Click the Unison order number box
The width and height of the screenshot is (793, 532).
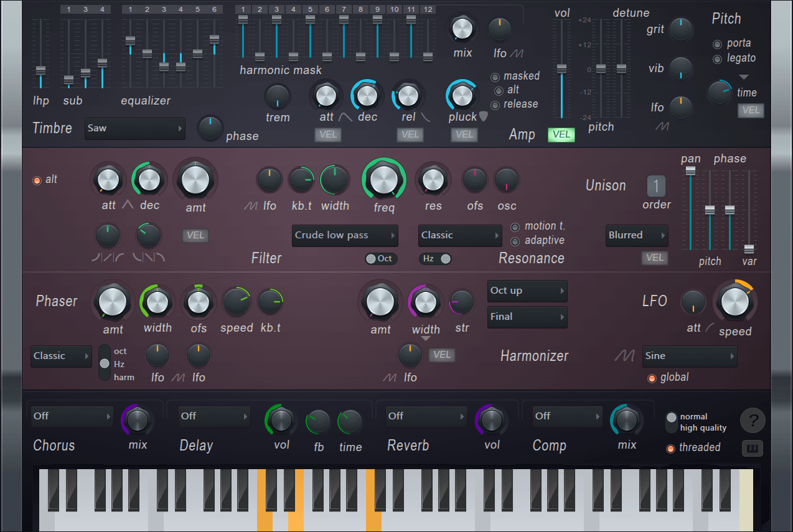[656, 186]
